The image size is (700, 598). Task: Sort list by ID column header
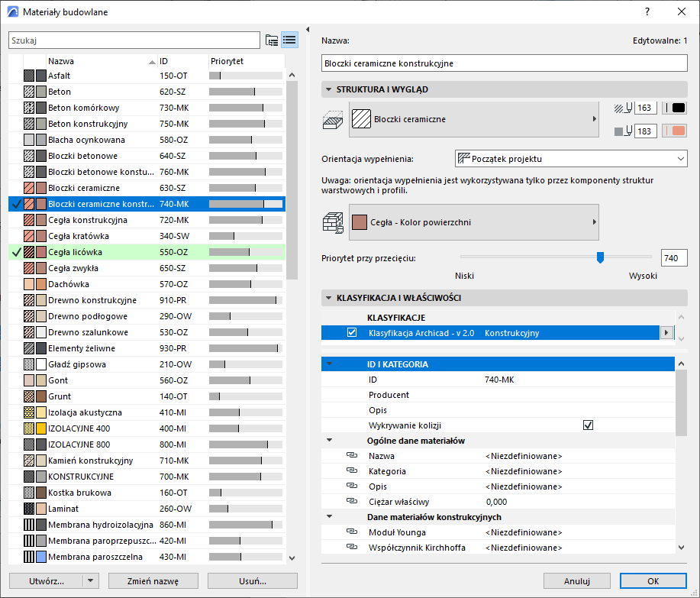point(183,61)
